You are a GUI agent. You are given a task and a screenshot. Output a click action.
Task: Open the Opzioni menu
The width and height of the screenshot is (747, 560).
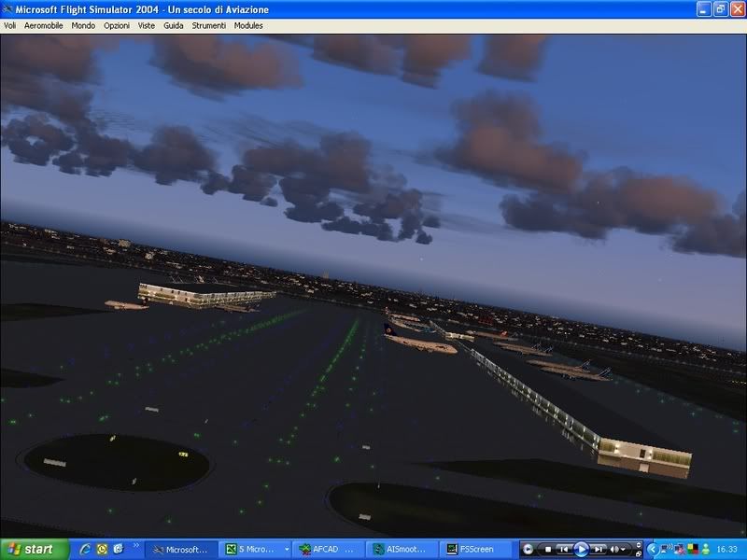[117, 26]
